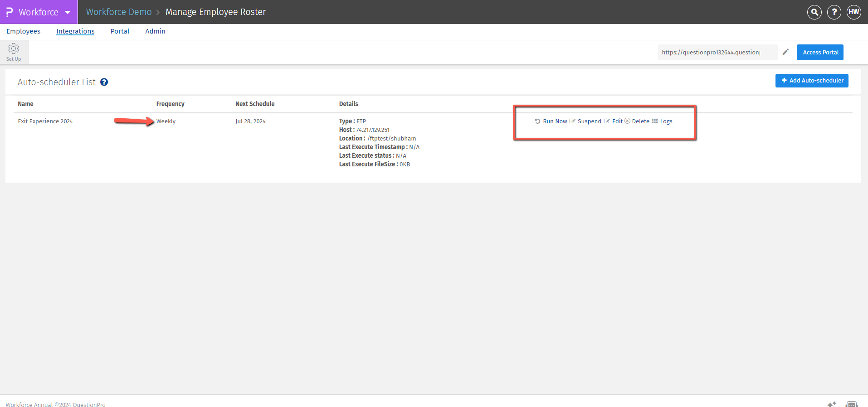Screen dimensions: 868x407
Task: Open the Admin tab
Action: tap(155, 31)
